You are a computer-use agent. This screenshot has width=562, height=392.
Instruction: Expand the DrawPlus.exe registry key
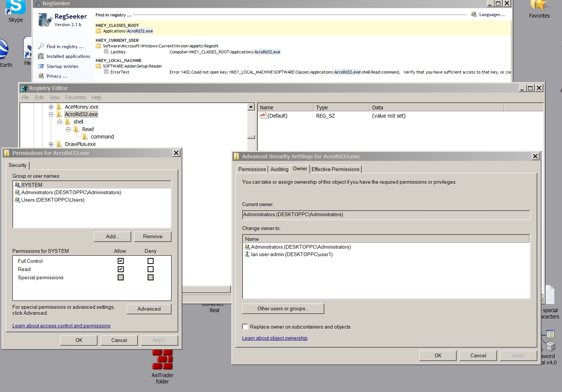point(51,144)
